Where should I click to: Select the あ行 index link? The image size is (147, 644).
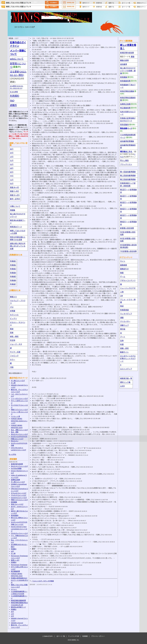[12, 149]
